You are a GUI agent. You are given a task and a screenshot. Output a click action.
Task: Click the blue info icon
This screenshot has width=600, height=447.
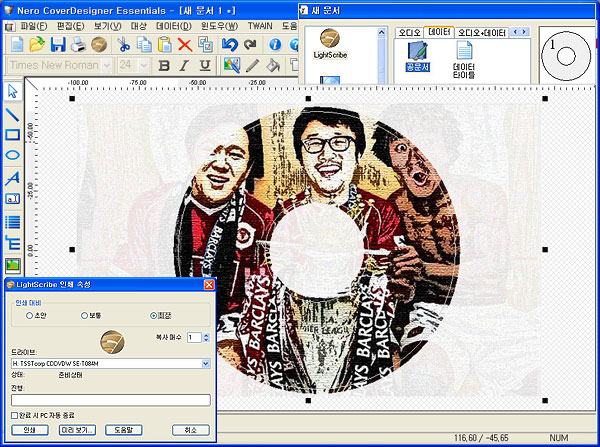[x=275, y=44]
